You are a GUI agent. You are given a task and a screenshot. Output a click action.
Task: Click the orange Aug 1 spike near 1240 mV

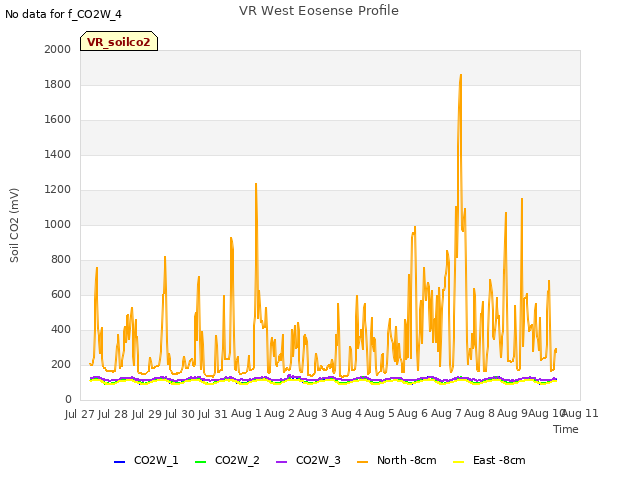point(256,184)
